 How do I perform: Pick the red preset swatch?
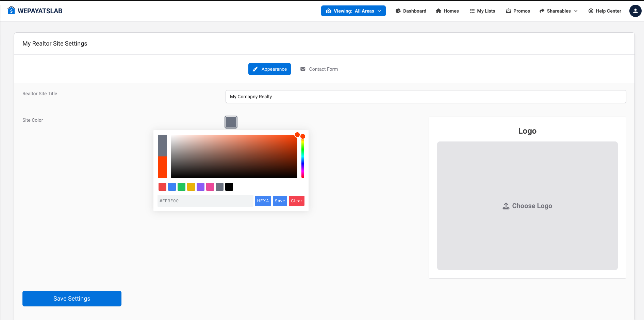tap(163, 187)
